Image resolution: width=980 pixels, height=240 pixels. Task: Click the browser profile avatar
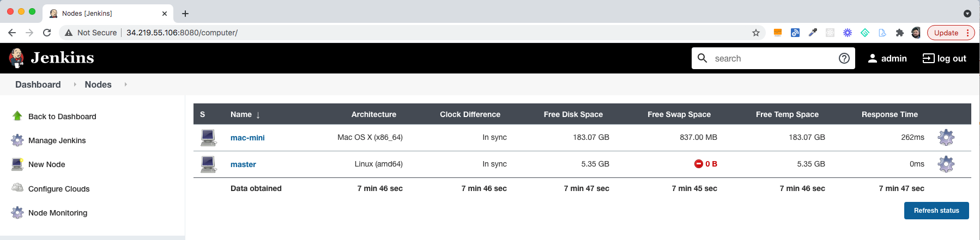pyautogui.click(x=916, y=33)
